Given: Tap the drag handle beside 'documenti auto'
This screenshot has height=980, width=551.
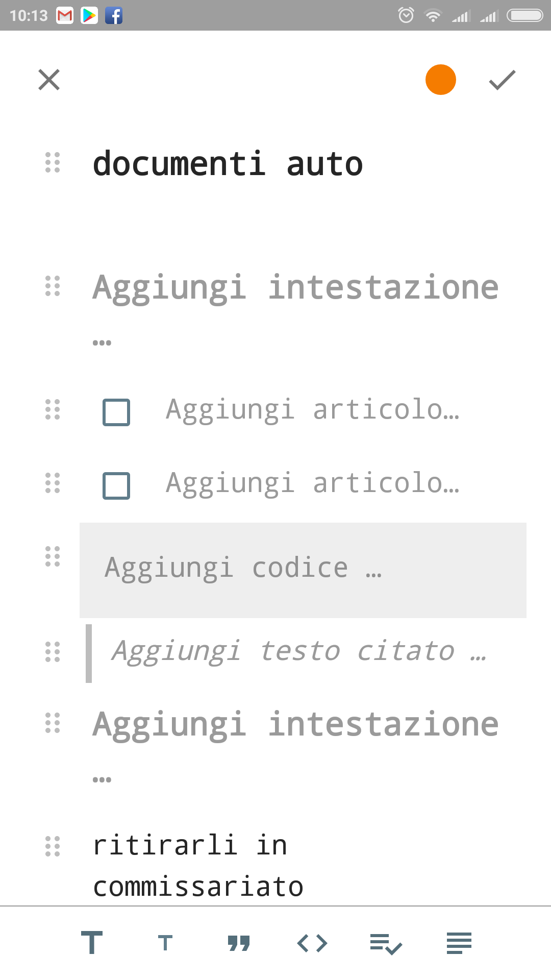Looking at the screenshot, I should 53,162.
